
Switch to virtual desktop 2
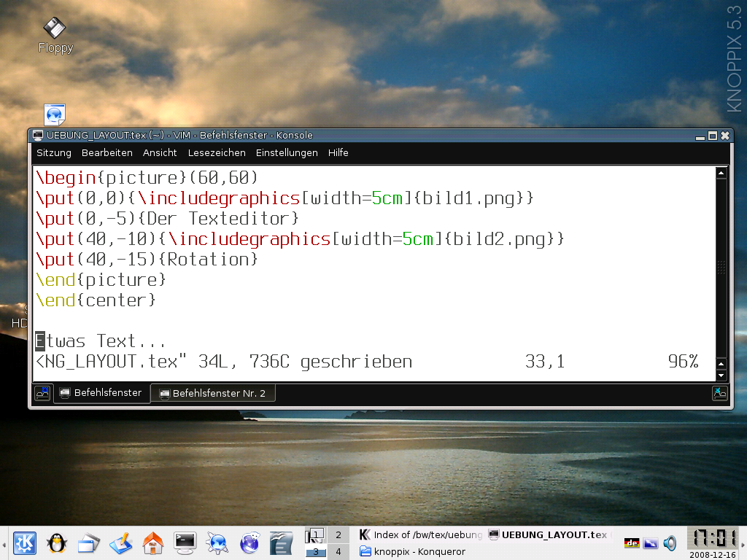(338, 534)
